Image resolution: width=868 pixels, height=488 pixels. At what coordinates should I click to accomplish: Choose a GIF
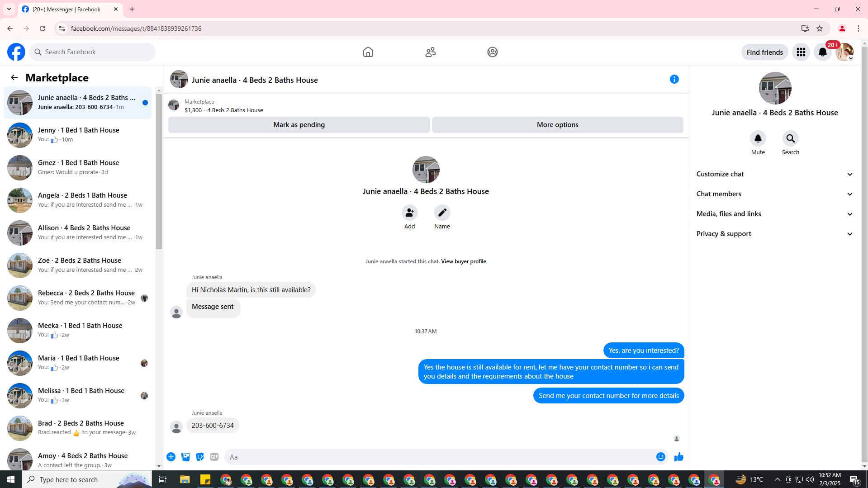coord(214,457)
